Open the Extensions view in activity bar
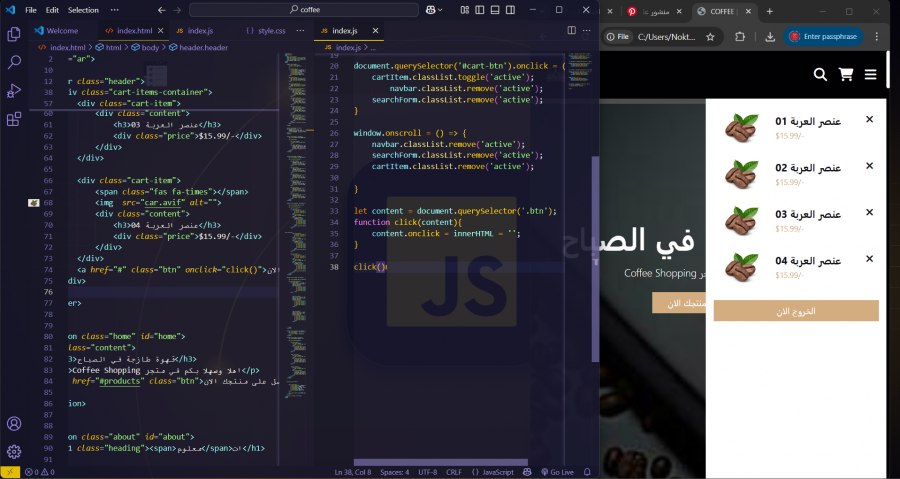900x479 pixels. point(14,120)
